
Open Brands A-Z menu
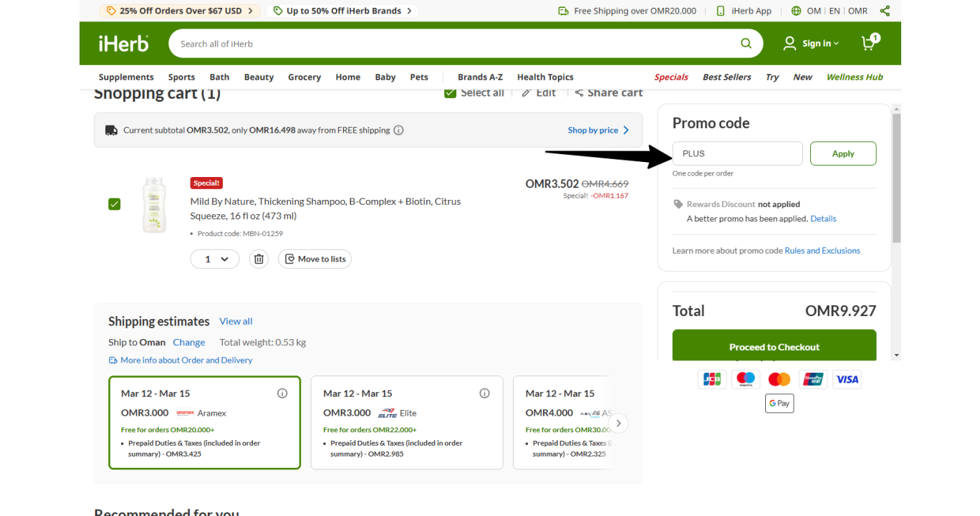pos(480,77)
